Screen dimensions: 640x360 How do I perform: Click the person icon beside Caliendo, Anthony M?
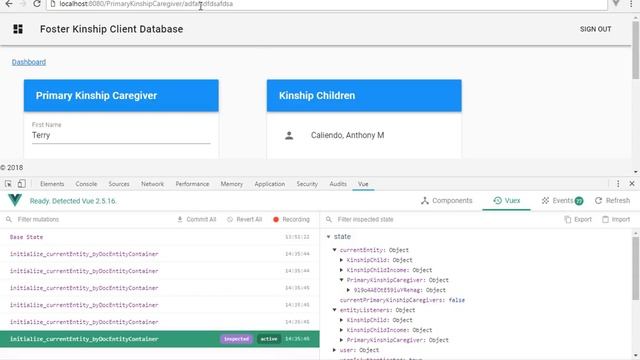(x=289, y=136)
